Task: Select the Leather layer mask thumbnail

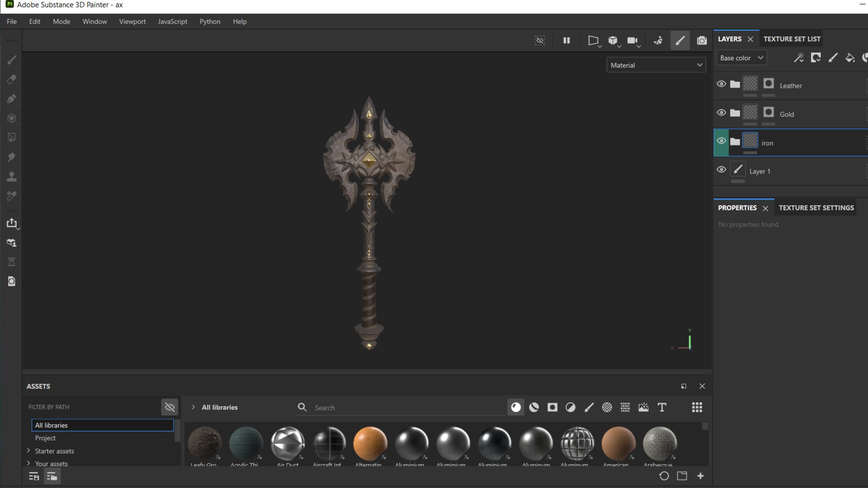Action: pos(769,84)
